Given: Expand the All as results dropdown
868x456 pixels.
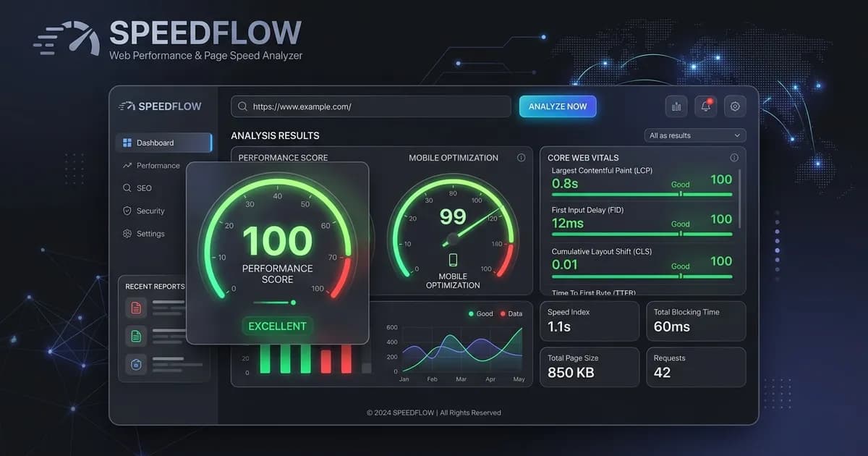Looking at the screenshot, I should [x=695, y=135].
